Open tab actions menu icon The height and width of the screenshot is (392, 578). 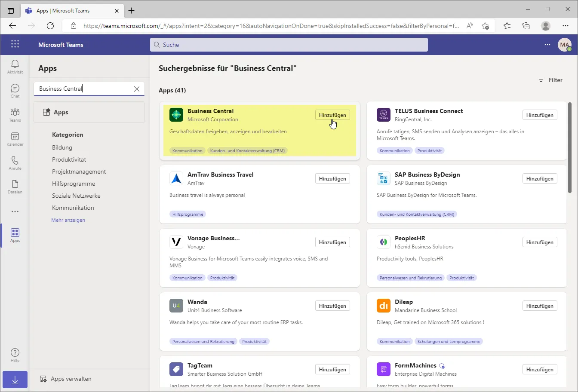(x=11, y=10)
